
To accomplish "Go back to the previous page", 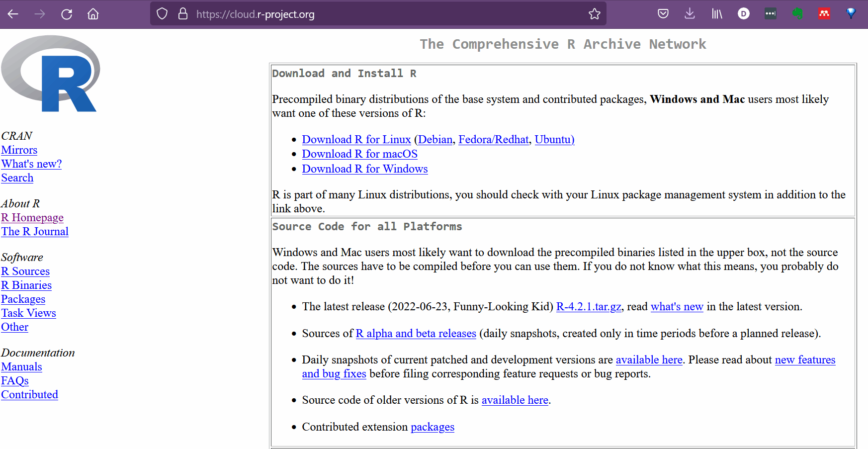I will 13,14.
